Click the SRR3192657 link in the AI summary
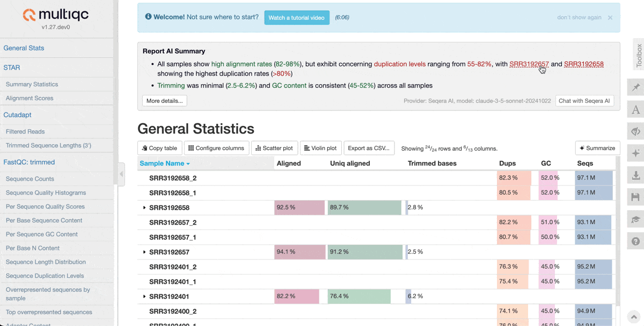Screen dimensions: 644x326 [529, 64]
